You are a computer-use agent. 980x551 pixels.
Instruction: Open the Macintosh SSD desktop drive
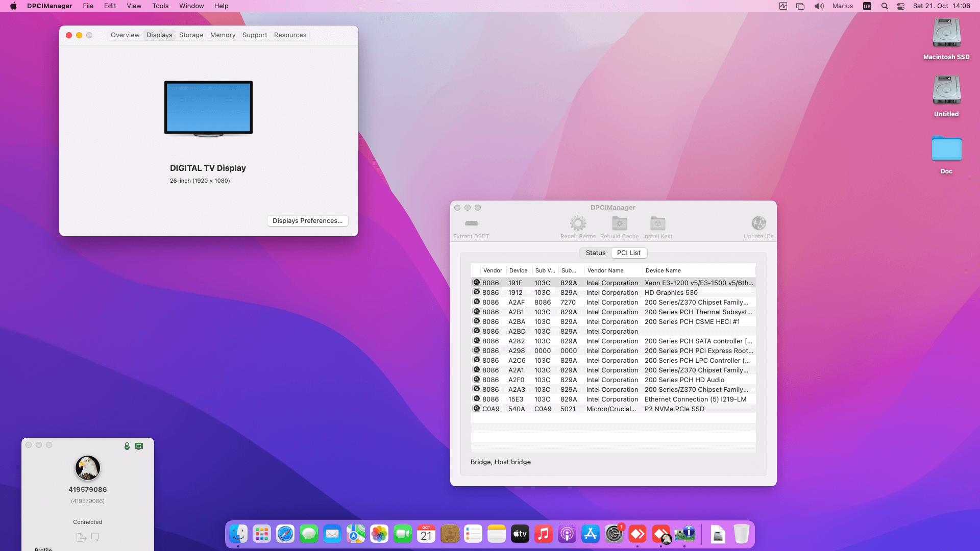tap(946, 35)
